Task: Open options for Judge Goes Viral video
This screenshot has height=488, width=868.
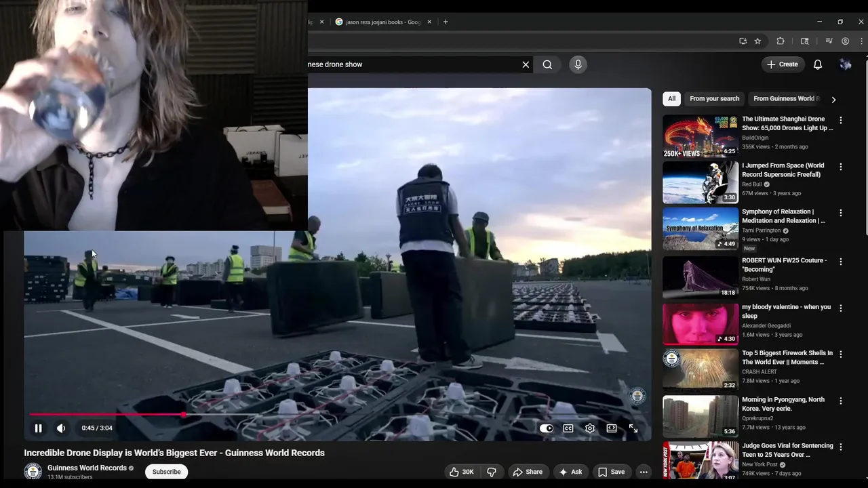Action: 841,447
